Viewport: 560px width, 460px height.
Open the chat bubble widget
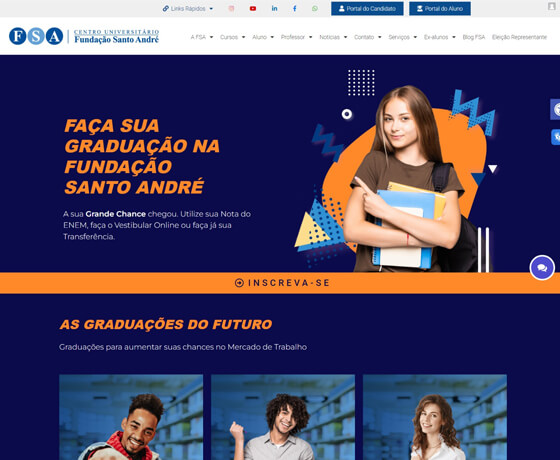[542, 268]
